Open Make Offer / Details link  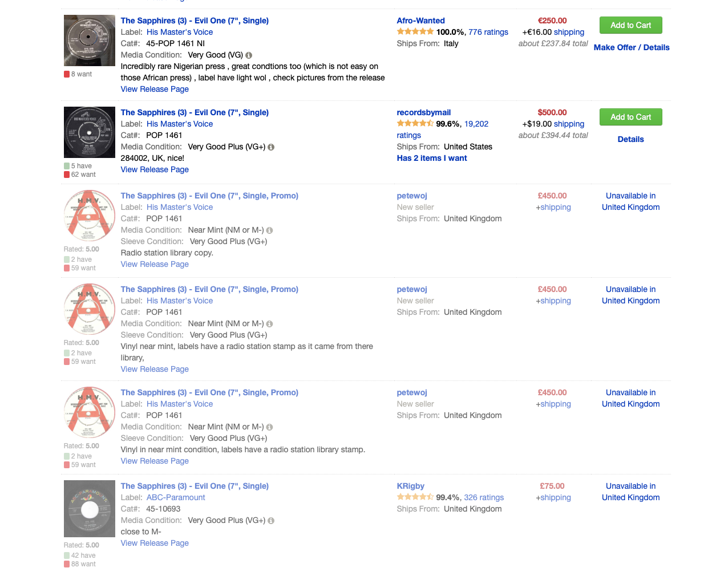pyautogui.click(x=632, y=47)
